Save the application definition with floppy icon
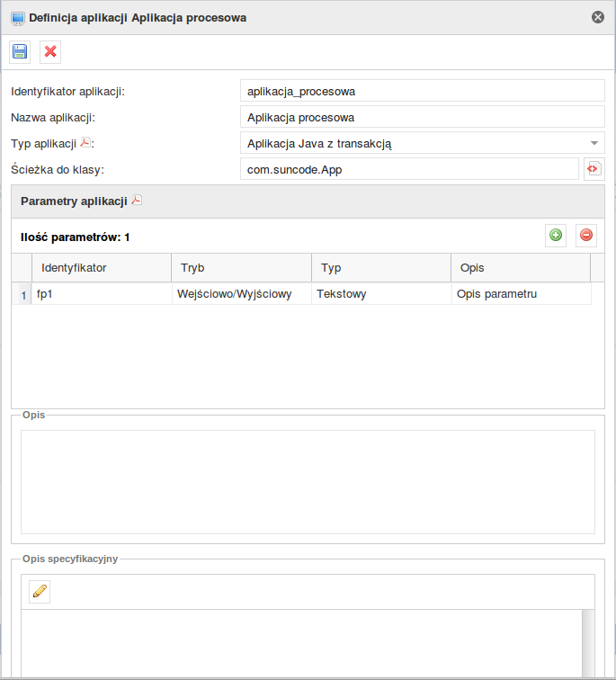The height and width of the screenshot is (680, 616). coord(20,51)
